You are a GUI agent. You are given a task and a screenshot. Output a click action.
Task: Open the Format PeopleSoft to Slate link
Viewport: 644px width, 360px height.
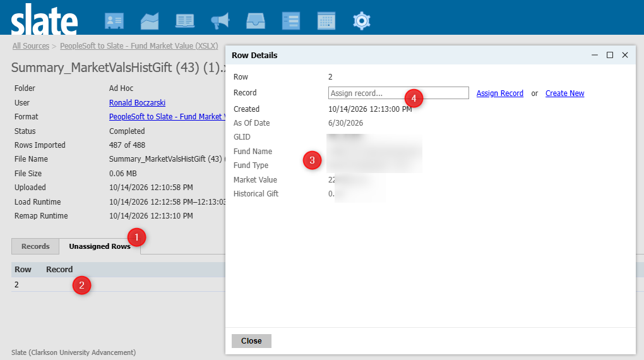click(167, 117)
